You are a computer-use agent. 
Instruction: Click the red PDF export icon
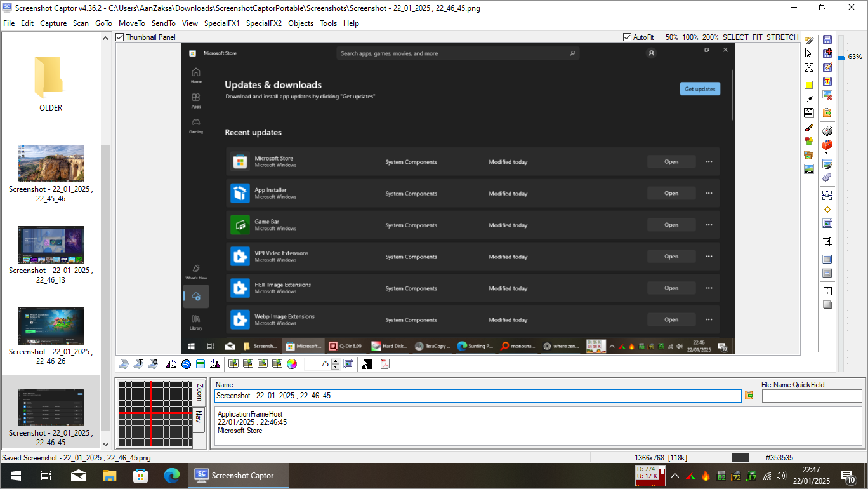pyautogui.click(x=385, y=364)
